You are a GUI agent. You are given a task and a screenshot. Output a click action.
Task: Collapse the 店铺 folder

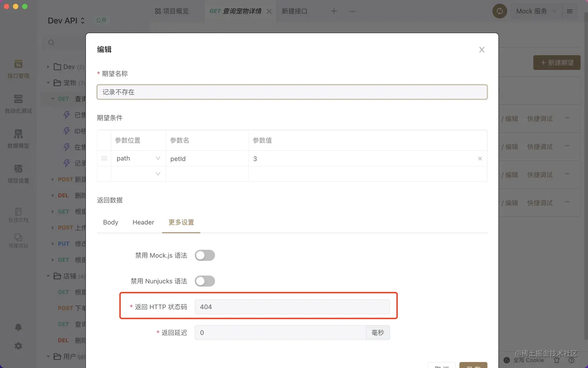tap(48, 276)
